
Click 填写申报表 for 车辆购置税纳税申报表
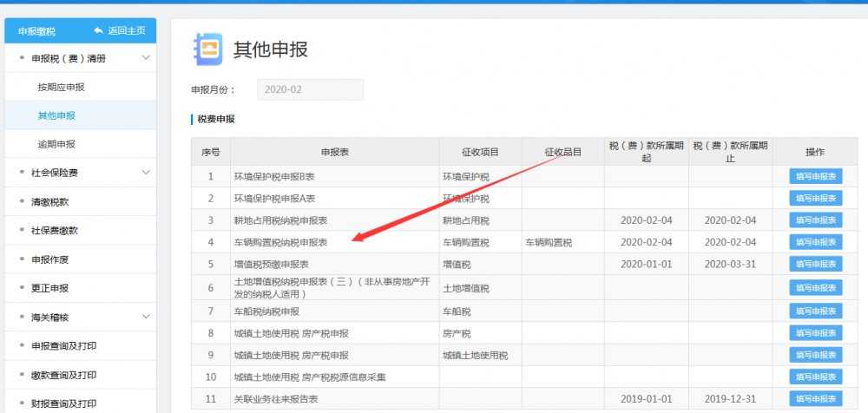click(815, 242)
